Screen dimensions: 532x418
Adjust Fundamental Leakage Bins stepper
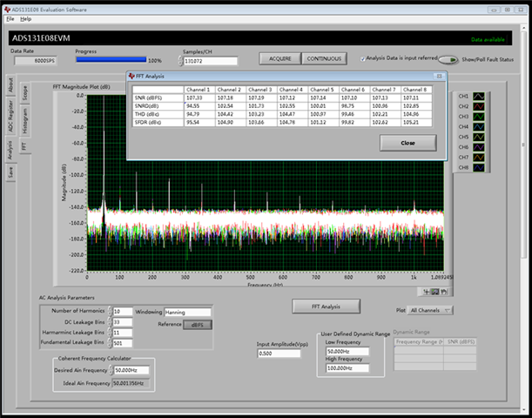coord(110,343)
